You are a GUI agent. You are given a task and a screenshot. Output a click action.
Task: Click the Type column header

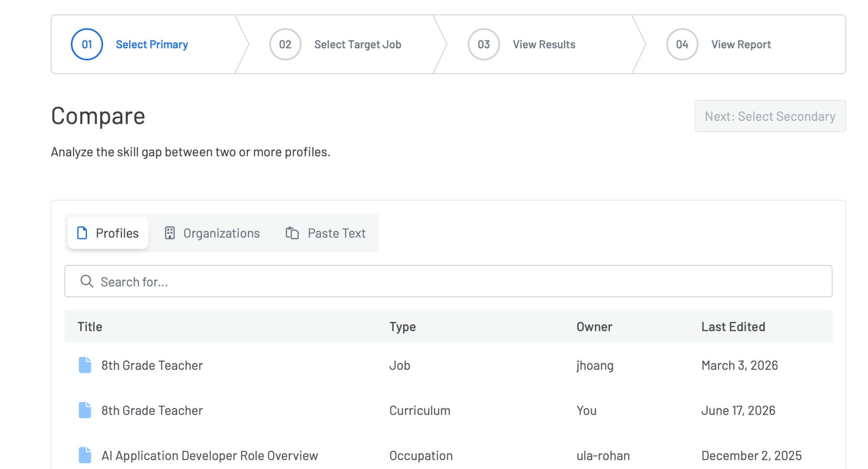pos(402,327)
